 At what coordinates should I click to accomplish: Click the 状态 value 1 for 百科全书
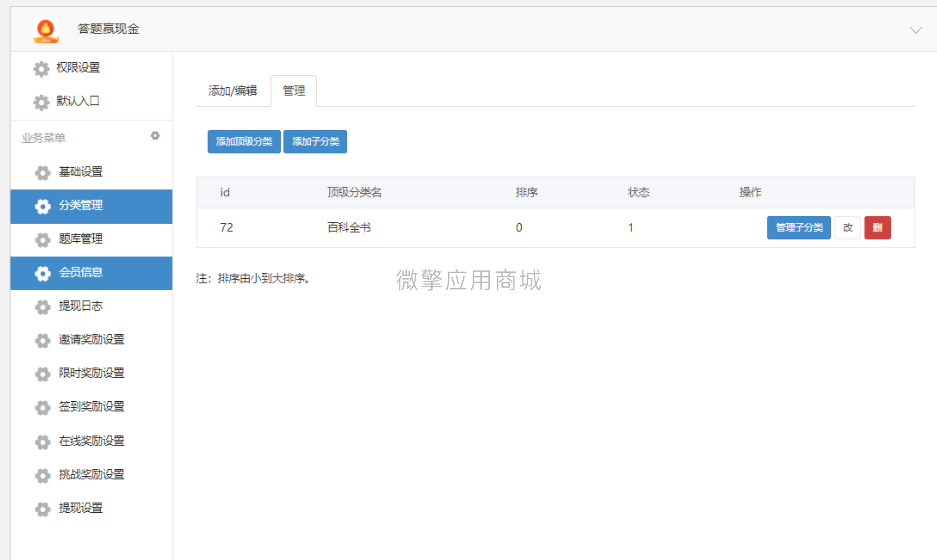(631, 228)
